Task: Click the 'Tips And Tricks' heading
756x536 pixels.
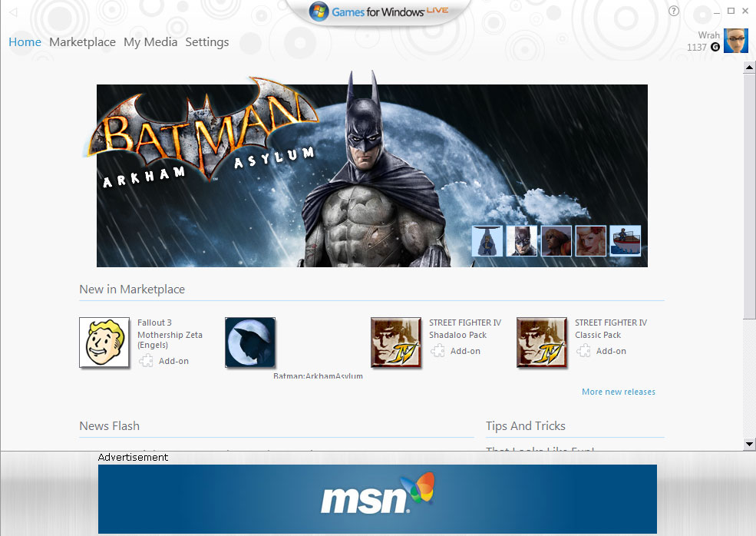Action: click(526, 426)
